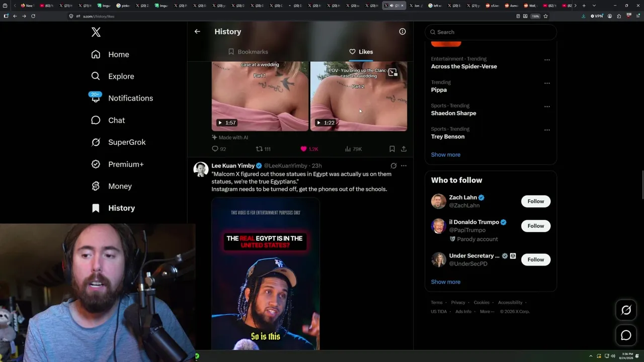Viewport: 644px width, 362px height.
Task: Open replies on the post with 92 comments
Action: [x=219, y=149]
